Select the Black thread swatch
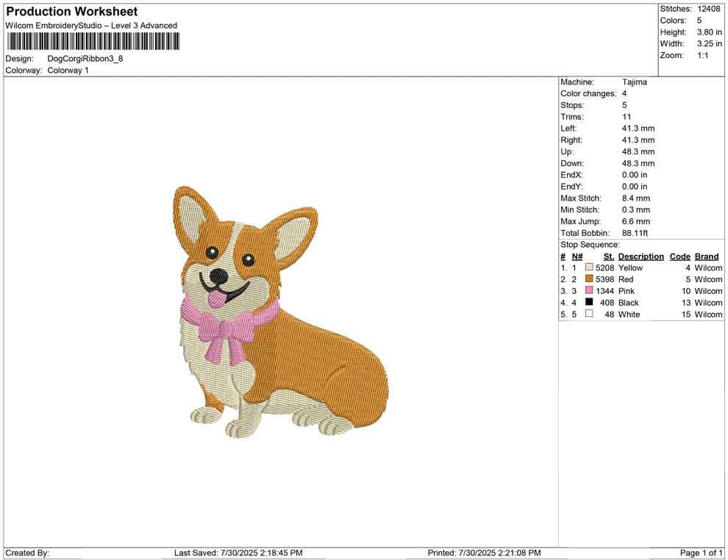 point(588,303)
